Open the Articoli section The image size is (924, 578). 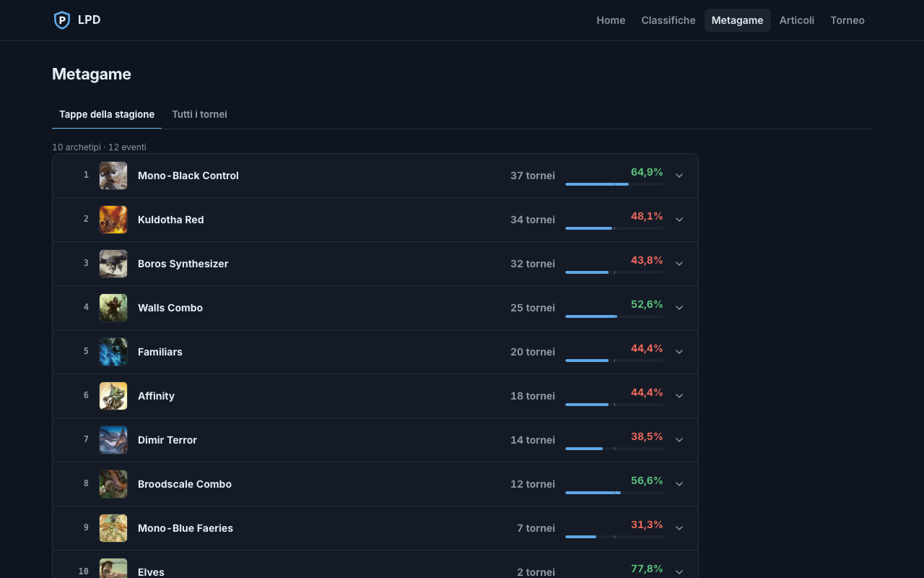click(x=797, y=20)
